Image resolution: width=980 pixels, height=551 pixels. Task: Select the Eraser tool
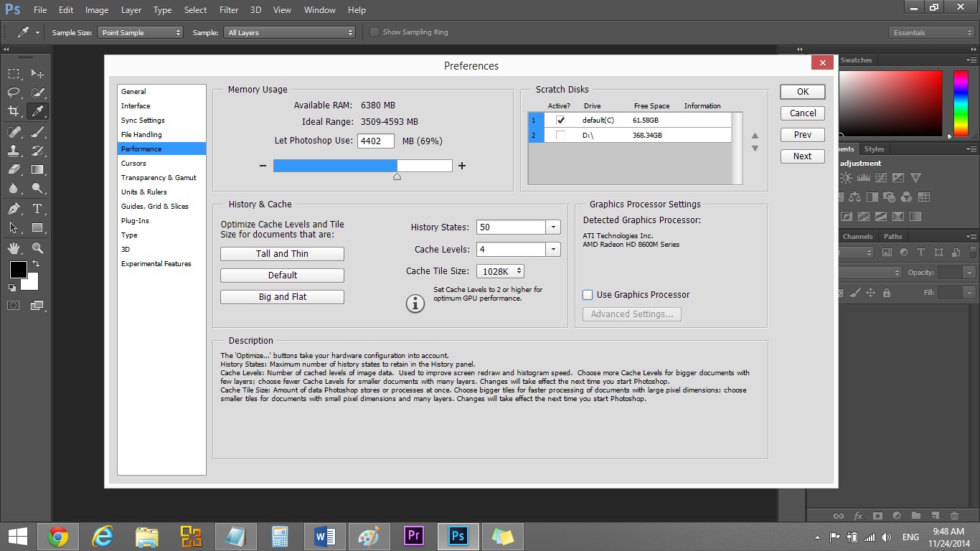click(14, 169)
